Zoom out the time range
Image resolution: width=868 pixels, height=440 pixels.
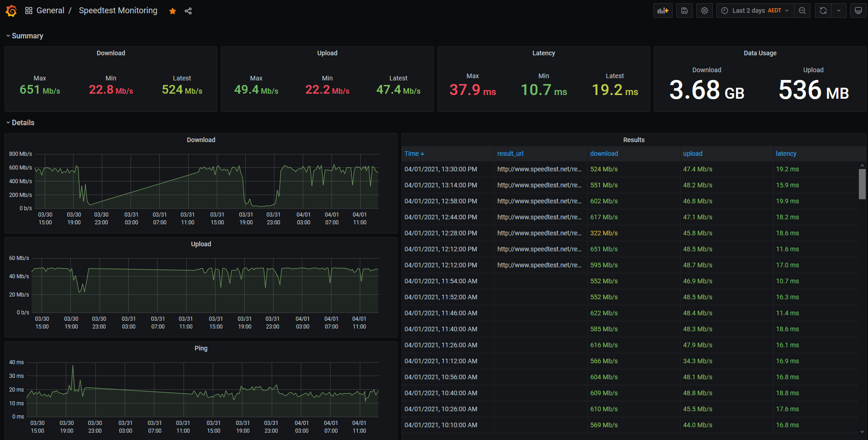(x=802, y=11)
